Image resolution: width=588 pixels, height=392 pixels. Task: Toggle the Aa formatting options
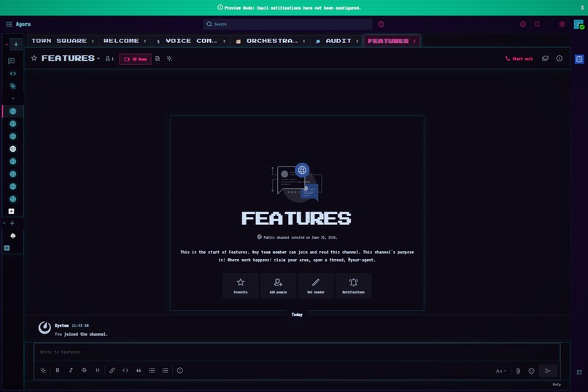point(500,371)
